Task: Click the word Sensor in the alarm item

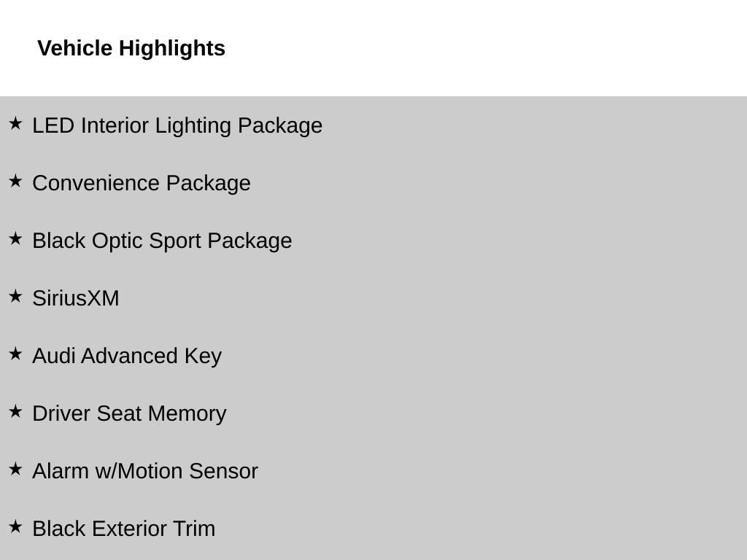Action: pos(223,471)
